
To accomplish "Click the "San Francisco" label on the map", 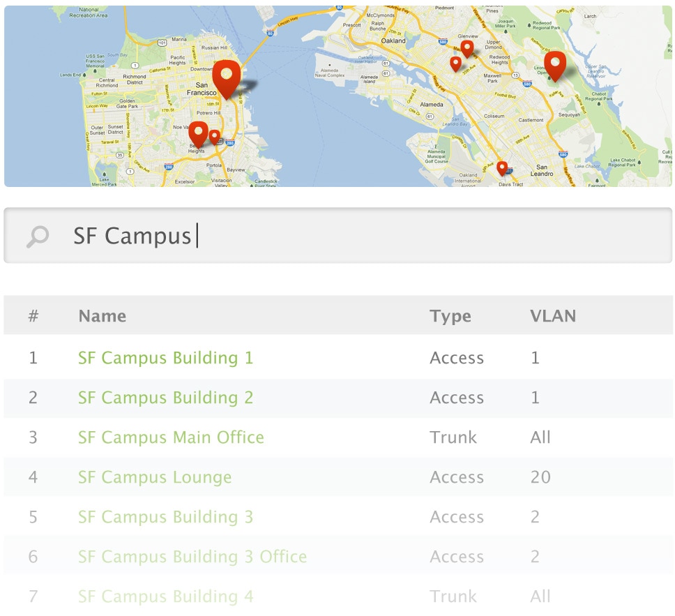I will 202,89.
